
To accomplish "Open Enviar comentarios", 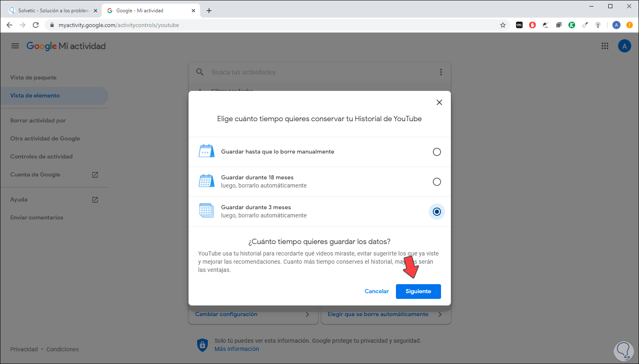I will tap(37, 217).
